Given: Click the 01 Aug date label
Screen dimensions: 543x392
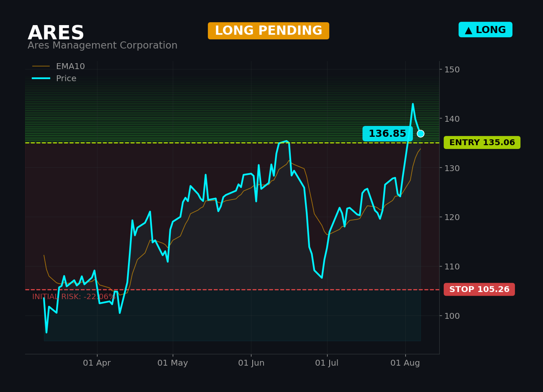Looking at the screenshot, I should tap(405, 363).
